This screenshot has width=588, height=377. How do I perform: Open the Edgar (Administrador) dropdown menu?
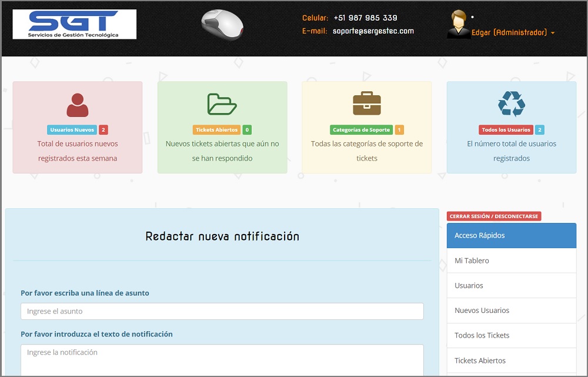513,32
